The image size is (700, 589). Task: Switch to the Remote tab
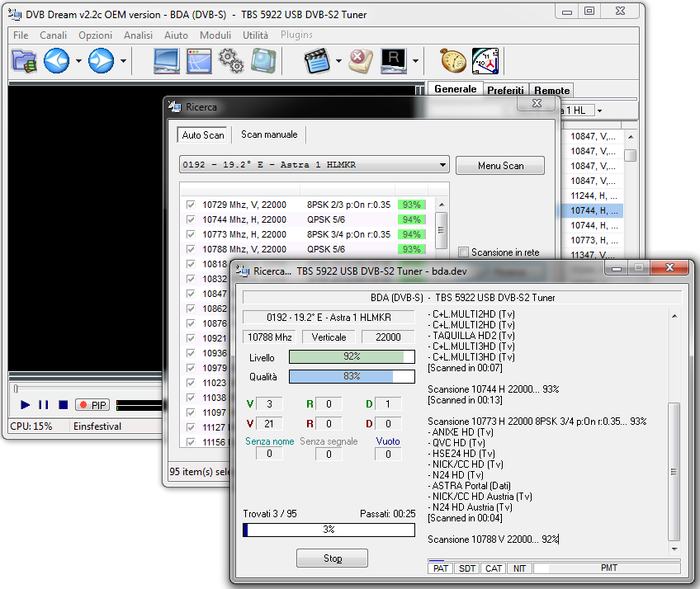(551, 90)
